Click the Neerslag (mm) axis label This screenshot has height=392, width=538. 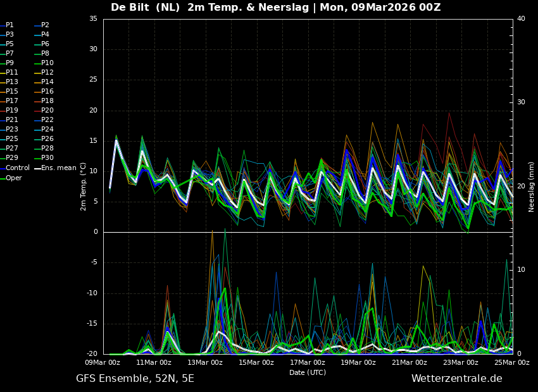pos(532,186)
